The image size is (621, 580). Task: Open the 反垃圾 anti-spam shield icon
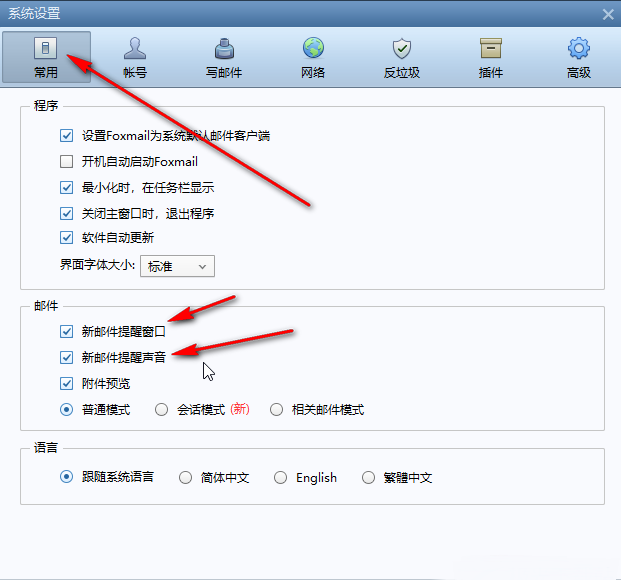point(402,48)
